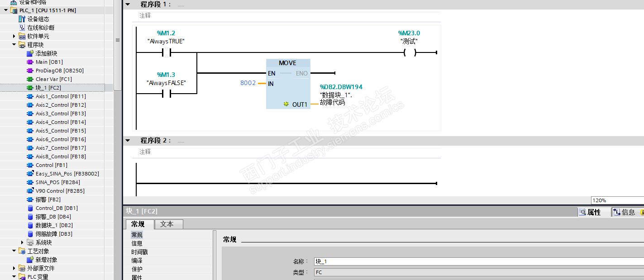Expand the 系统块 tree node
The height and width of the screenshot is (280, 644).
22,242
